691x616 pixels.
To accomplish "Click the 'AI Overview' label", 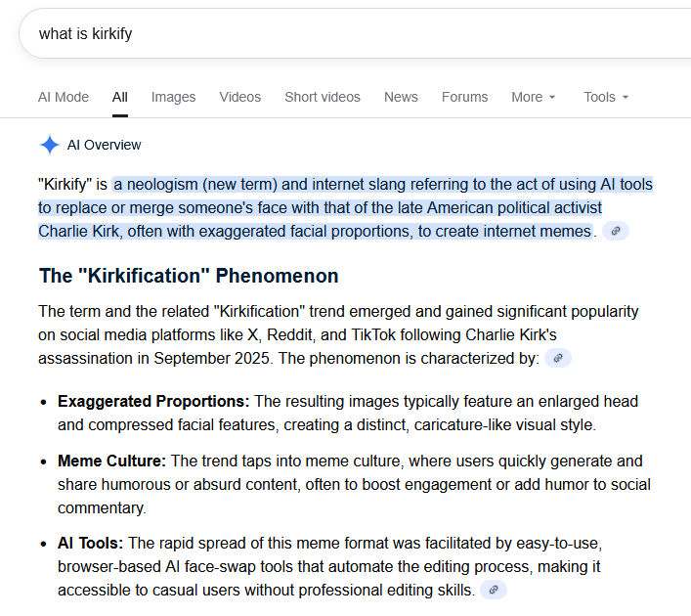I will [x=104, y=145].
